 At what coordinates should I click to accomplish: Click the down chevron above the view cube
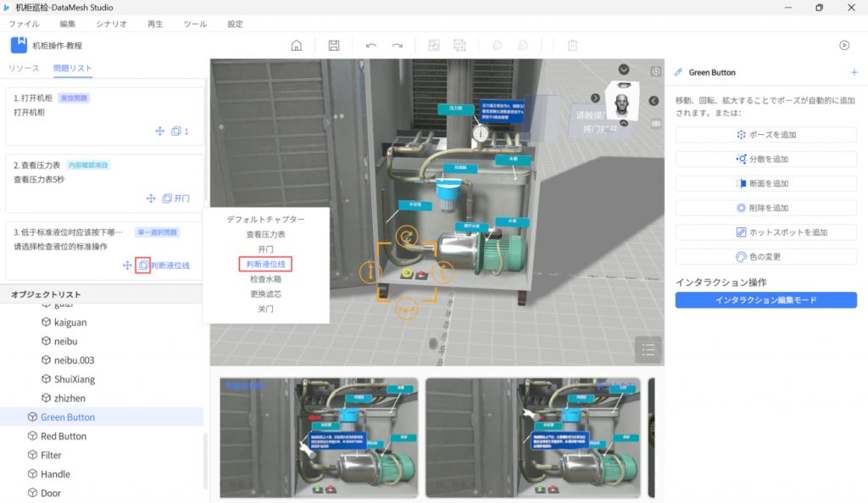(624, 70)
